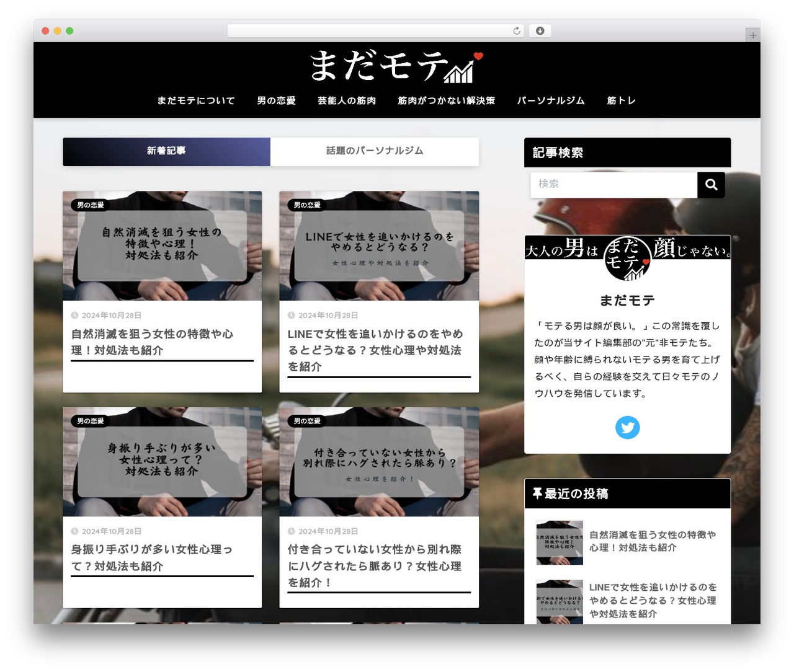Click recent post thumbnail for 自然消滅 article
This screenshot has height=672, width=794.
tap(560, 543)
